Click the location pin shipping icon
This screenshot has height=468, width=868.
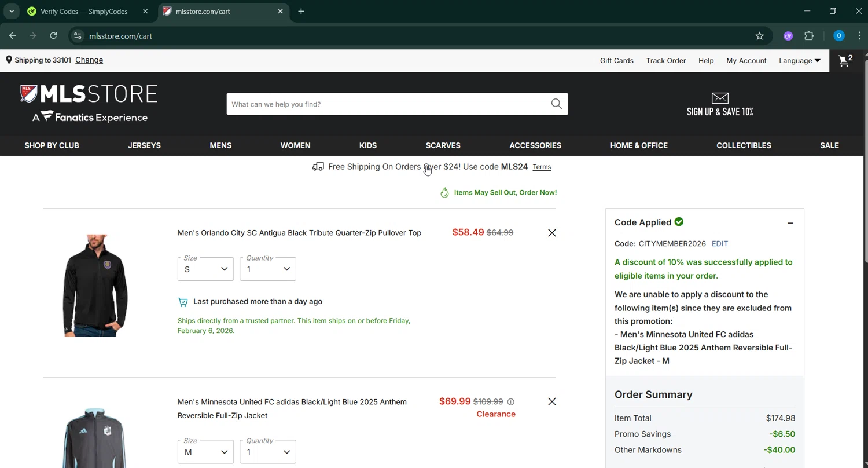[x=9, y=60]
